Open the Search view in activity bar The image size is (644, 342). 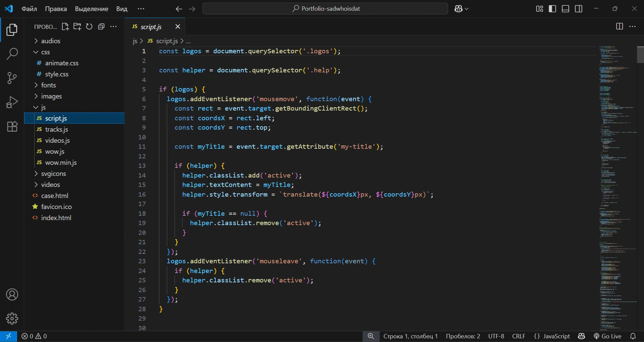point(12,54)
